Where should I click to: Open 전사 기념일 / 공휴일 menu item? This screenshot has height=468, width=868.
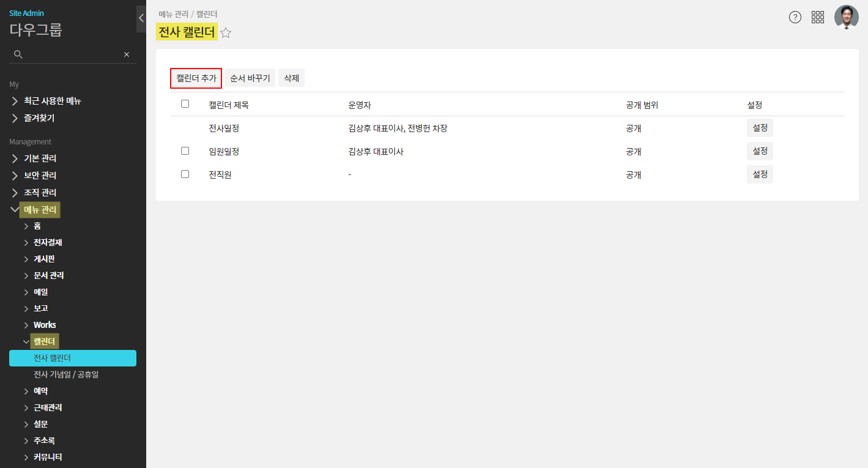(x=66, y=374)
